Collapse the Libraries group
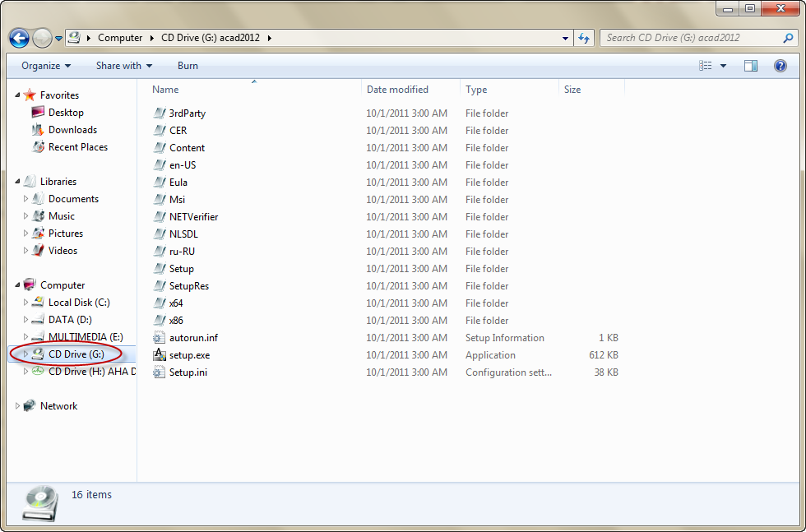The height and width of the screenshot is (532, 806). pos(17,182)
